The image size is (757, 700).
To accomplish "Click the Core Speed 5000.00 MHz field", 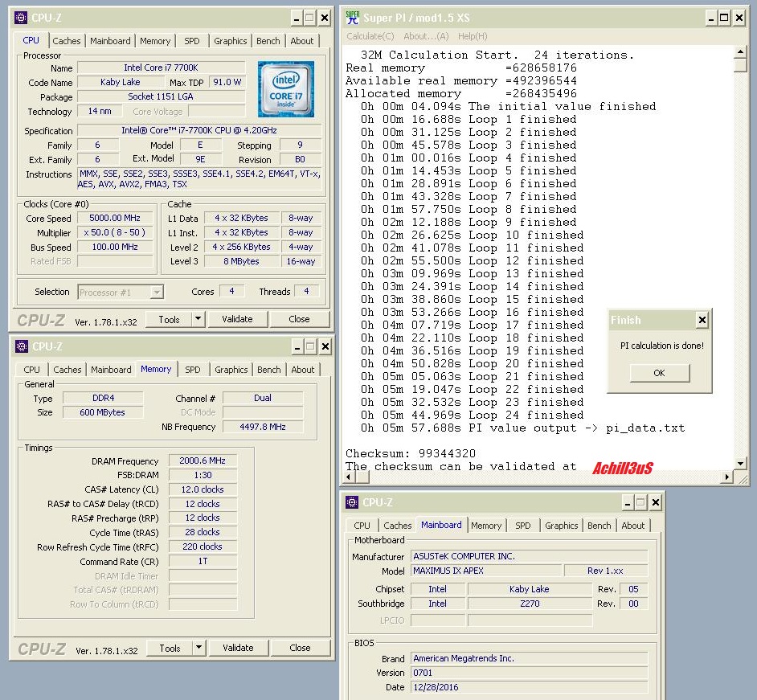I will 115,218.
